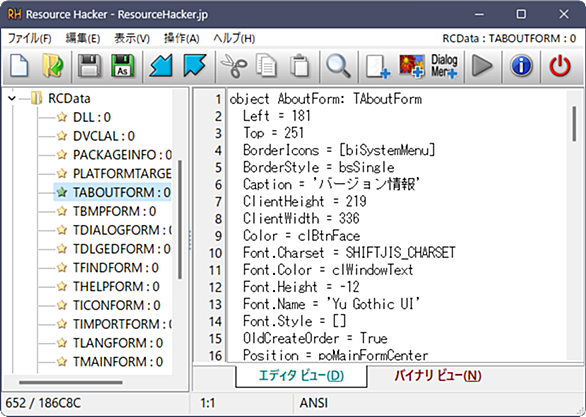Collapse the RCData tree node
Screen dimensions: 586x417
(12, 99)
